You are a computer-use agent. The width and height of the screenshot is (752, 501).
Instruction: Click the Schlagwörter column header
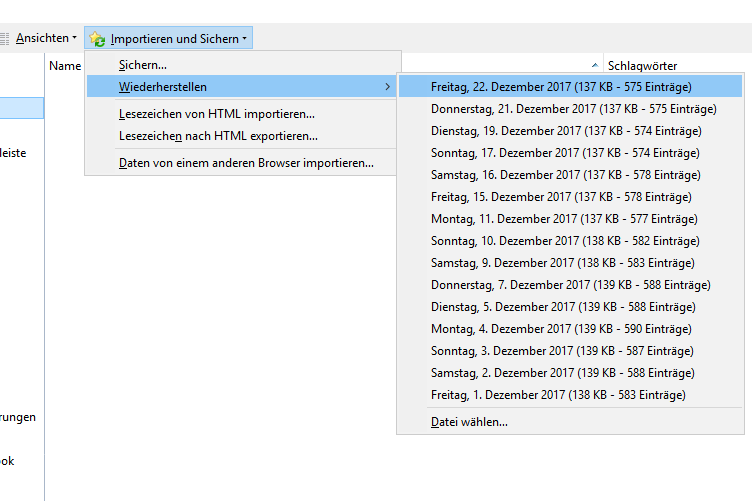click(642, 66)
